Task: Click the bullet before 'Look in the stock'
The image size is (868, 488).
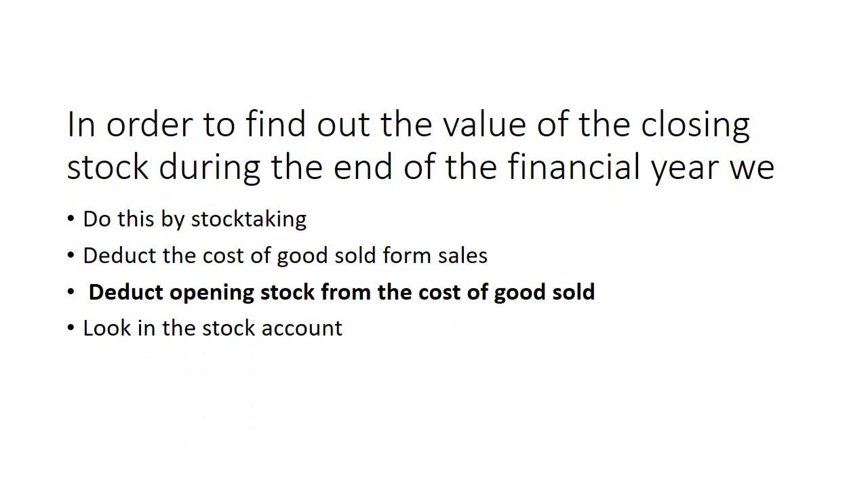Action: click(71, 329)
